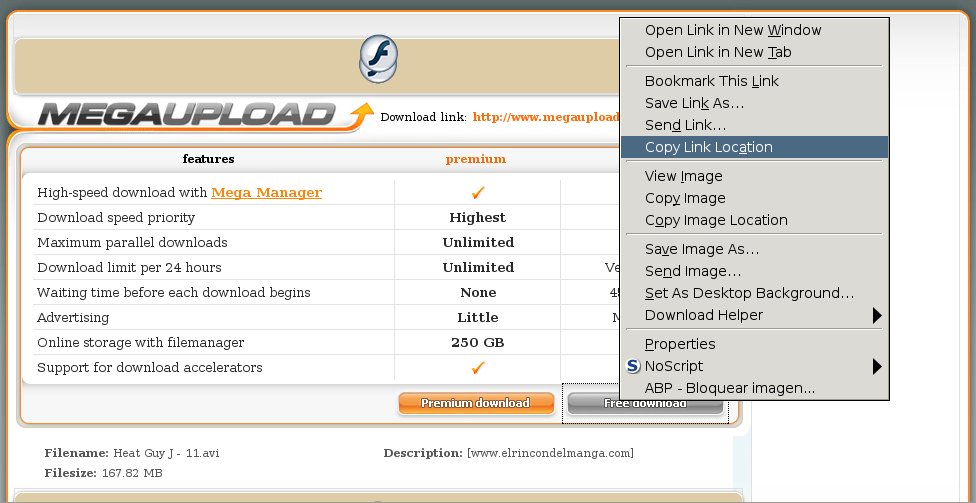Select View Image menu entry
The height and width of the screenshot is (503, 976).
click(754, 176)
